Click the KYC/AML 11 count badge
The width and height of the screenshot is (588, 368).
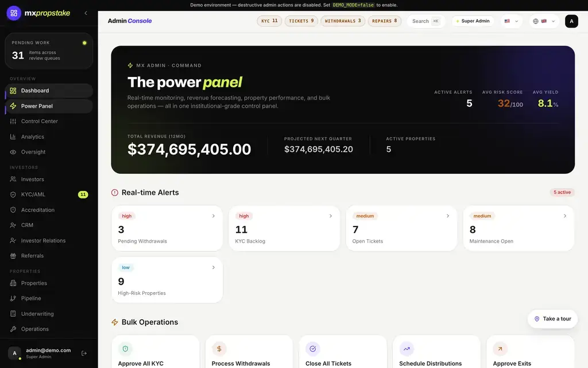pyautogui.click(x=83, y=194)
